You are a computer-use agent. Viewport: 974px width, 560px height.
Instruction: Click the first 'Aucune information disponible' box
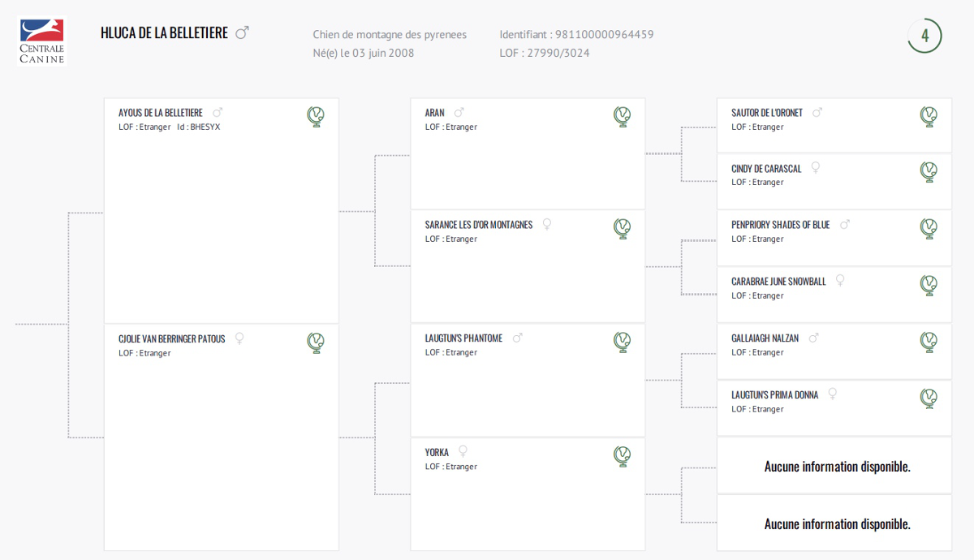click(837, 467)
